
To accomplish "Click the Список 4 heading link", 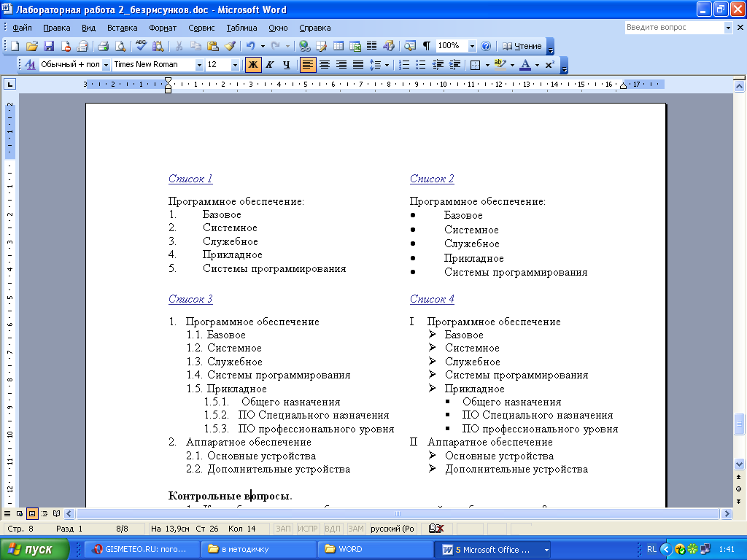I will [x=432, y=299].
